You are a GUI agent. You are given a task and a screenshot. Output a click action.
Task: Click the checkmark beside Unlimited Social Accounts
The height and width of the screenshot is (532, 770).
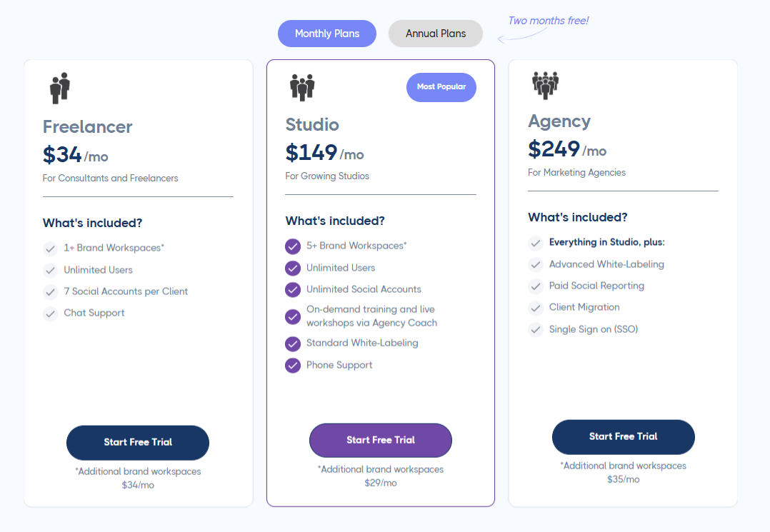(x=292, y=289)
